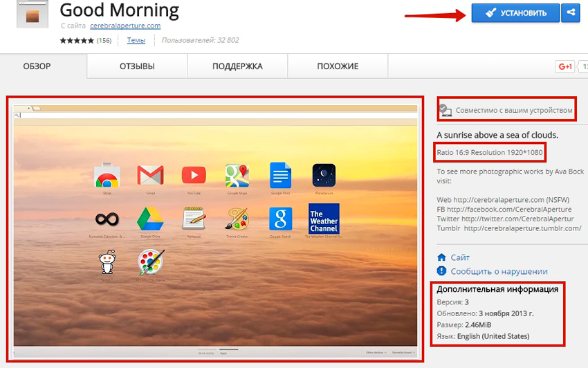
Task: Click the G+1 button
Action: pyautogui.click(x=564, y=67)
